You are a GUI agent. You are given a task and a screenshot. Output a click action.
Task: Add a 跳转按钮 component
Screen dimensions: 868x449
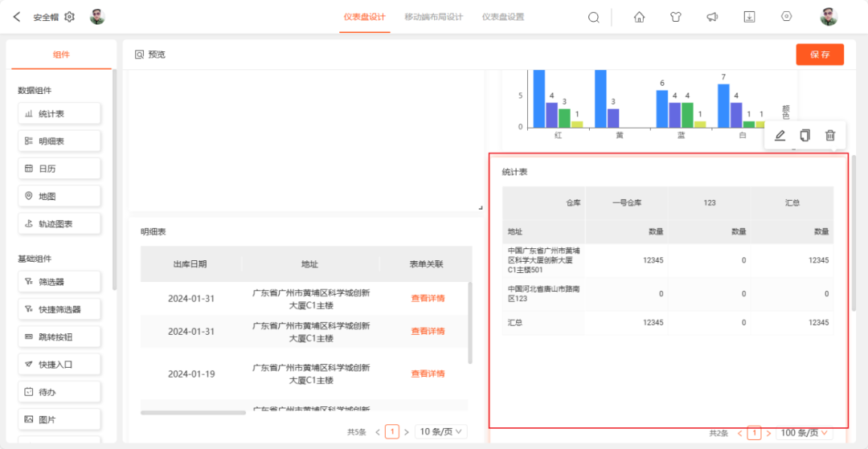click(59, 337)
